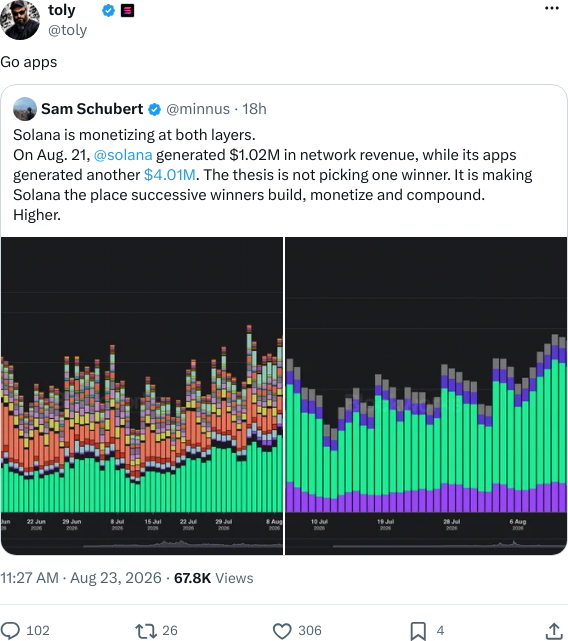Image resolution: width=568 pixels, height=641 pixels.
Task: Open the right green-purple chart image
Action: [426, 396]
